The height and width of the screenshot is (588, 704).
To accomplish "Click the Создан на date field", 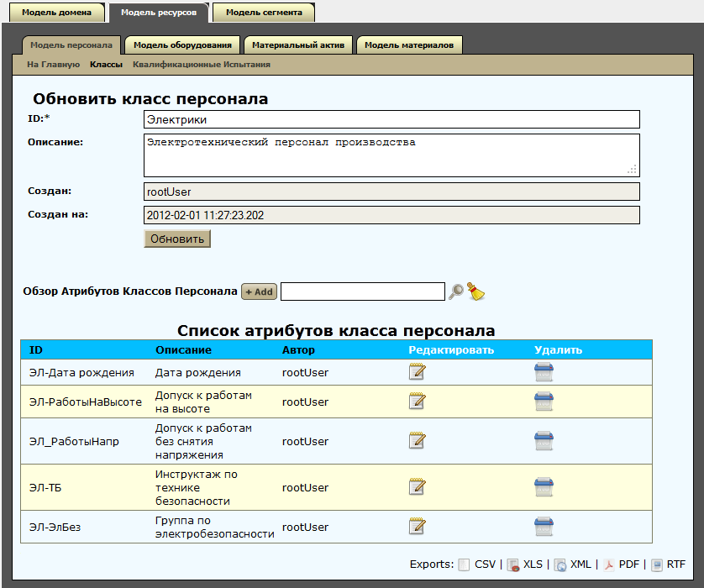I will tap(391, 215).
